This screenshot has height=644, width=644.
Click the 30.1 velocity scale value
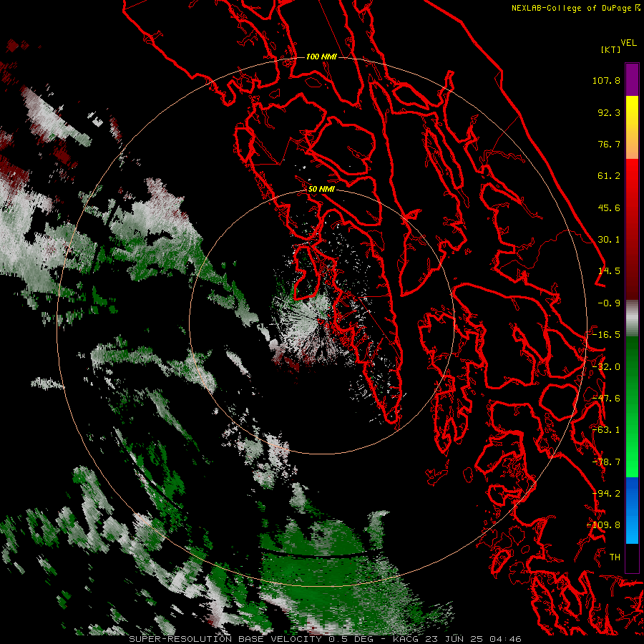point(609,240)
